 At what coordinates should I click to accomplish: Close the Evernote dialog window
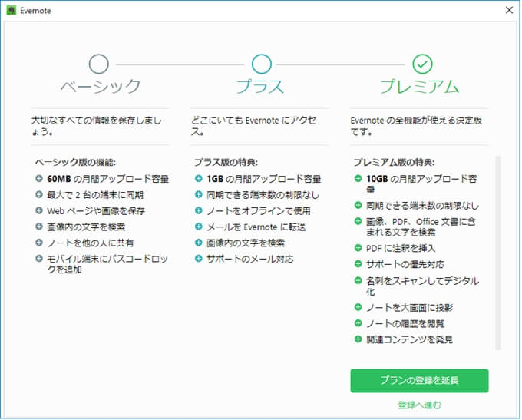(509, 10)
